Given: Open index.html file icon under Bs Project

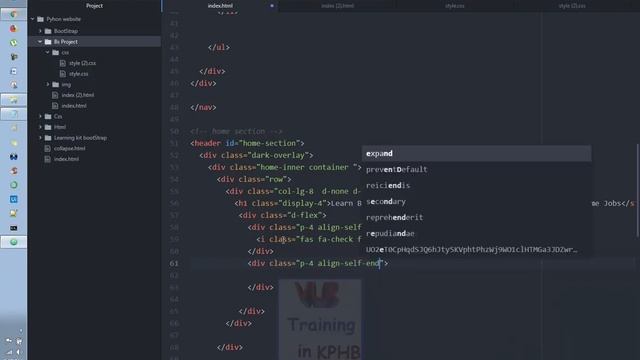Looking at the screenshot, I should pos(55,106).
